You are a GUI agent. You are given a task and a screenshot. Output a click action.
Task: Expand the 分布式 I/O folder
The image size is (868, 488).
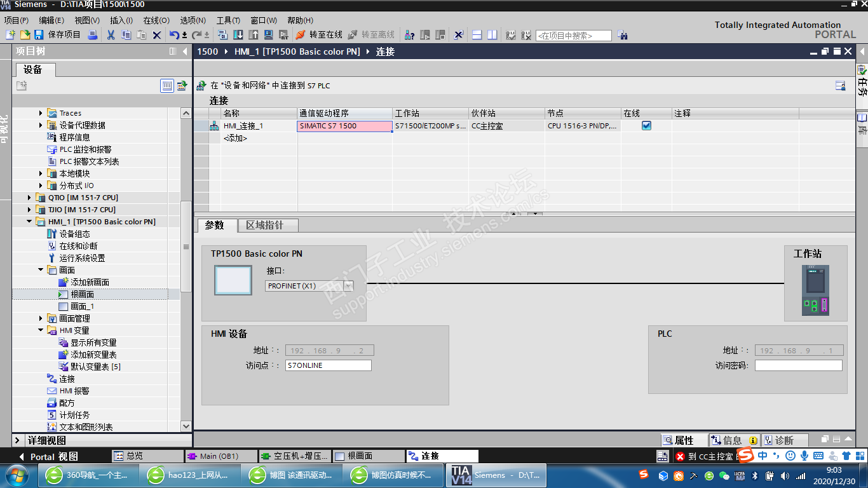click(41, 186)
